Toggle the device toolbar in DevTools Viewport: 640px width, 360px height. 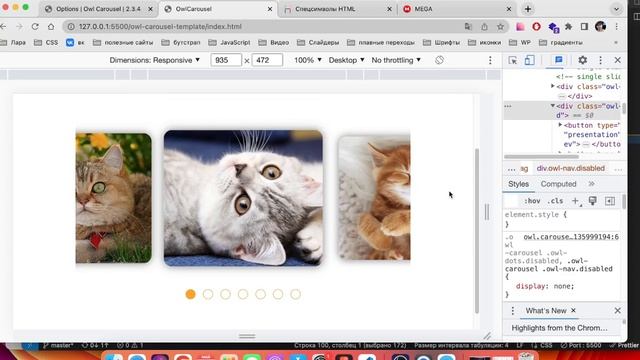(529, 60)
